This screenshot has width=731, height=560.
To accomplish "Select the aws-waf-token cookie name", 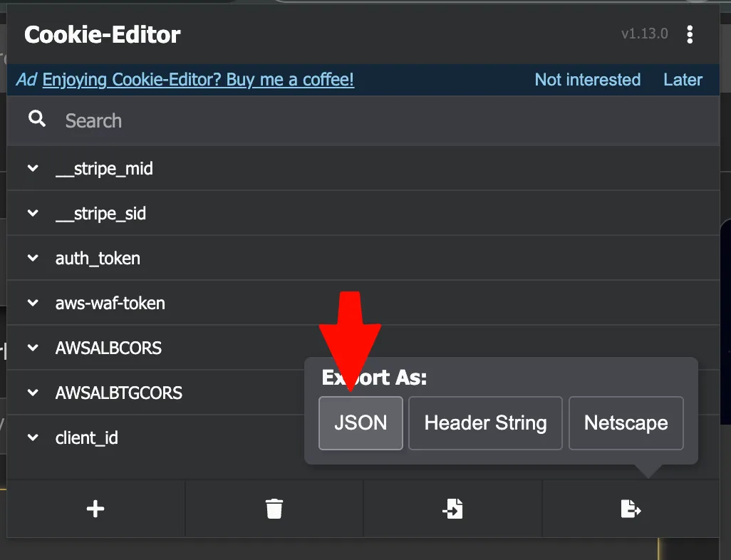I will click(110, 303).
